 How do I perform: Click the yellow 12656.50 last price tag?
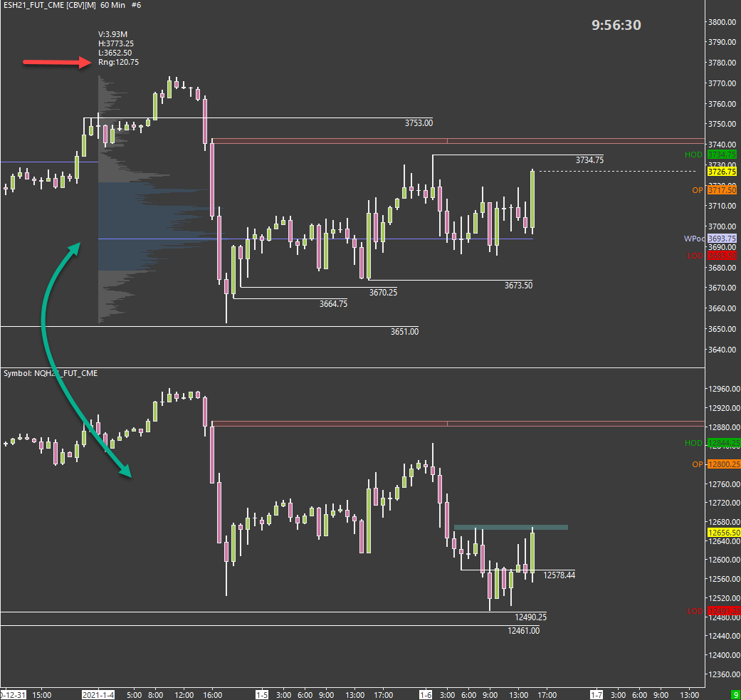click(x=724, y=533)
